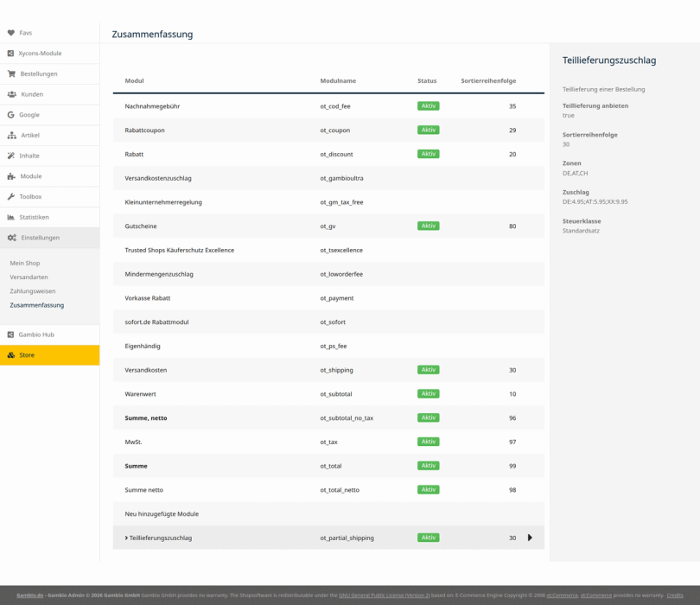
Task: Select the Kleinunternehmerregelung module
Action: (x=163, y=202)
